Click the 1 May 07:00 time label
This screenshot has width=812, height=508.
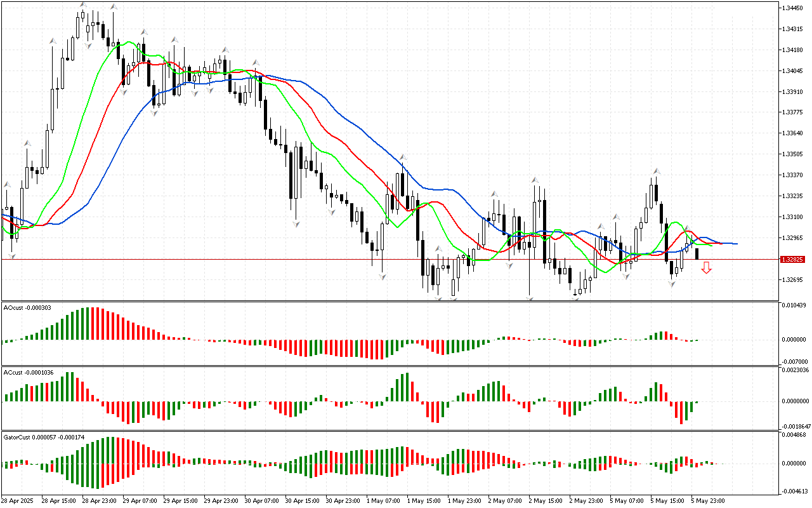pyautogui.click(x=382, y=500)
